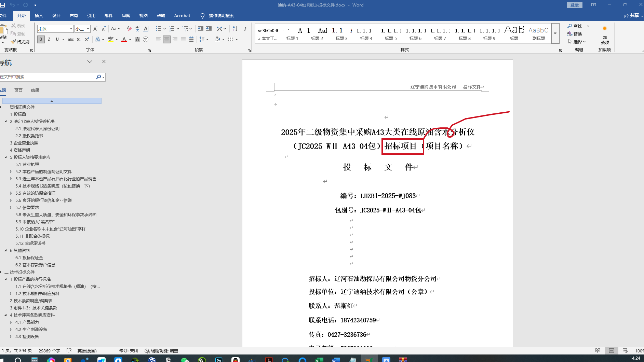The image size is (644, 362).
Task: Click the line spacing icon
Action: [x=202, y=39]
